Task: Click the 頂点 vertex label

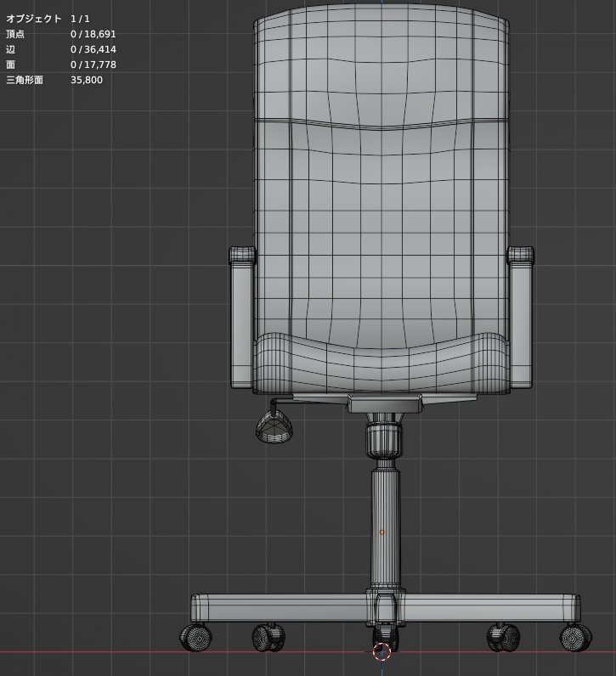Action: click(x=15, y=34)
